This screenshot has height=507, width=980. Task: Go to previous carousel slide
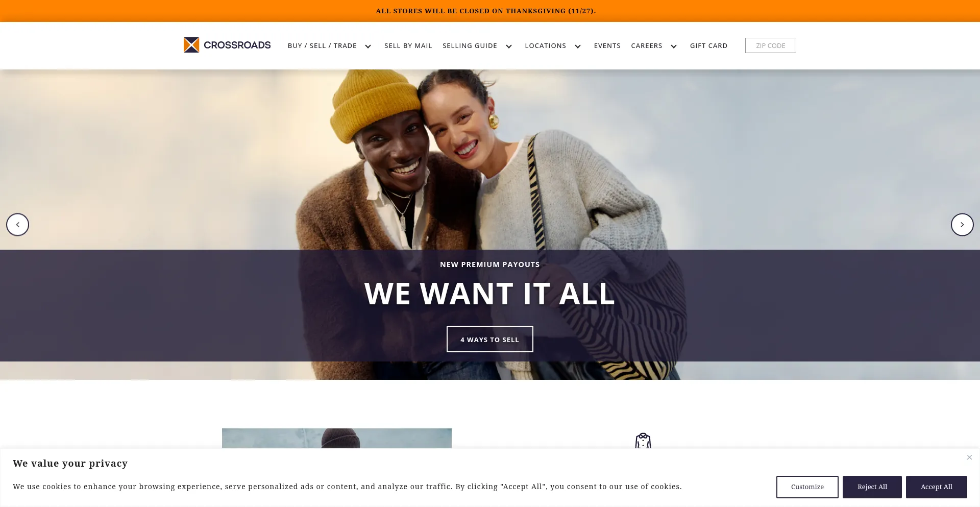coord(18,225)
